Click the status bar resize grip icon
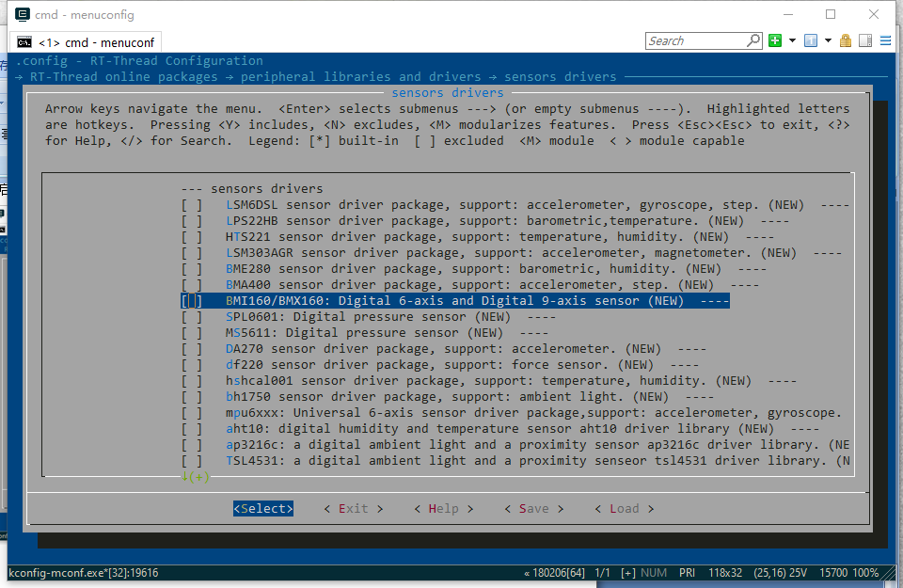903x588 pixels. tap(891, 575)
